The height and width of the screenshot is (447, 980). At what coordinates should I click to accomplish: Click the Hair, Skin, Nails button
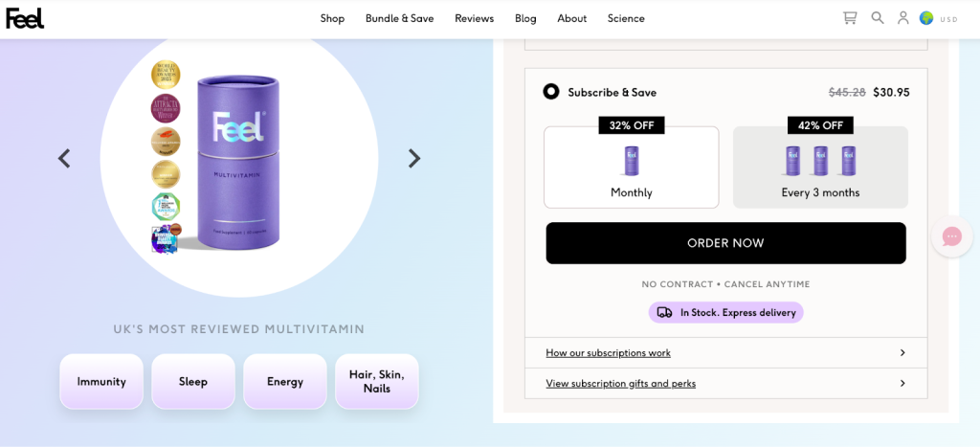pyautogui.click(x=377, y=381)
